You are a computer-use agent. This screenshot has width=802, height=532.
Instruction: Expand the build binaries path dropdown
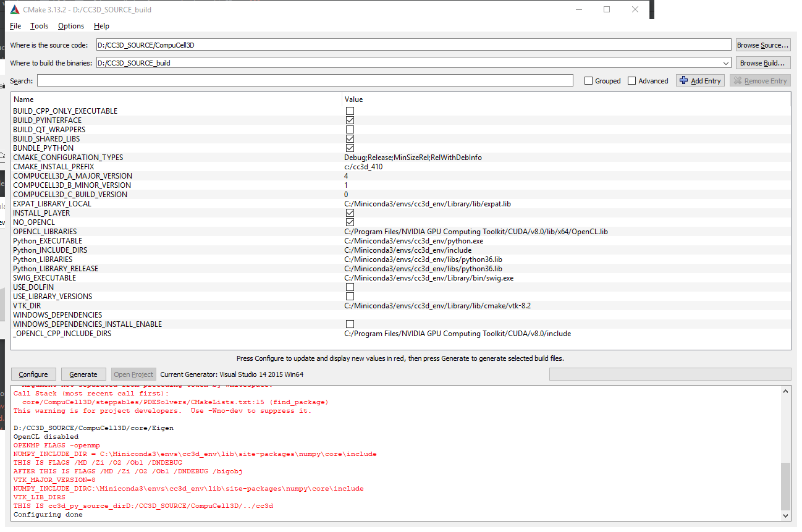point(725,63)
